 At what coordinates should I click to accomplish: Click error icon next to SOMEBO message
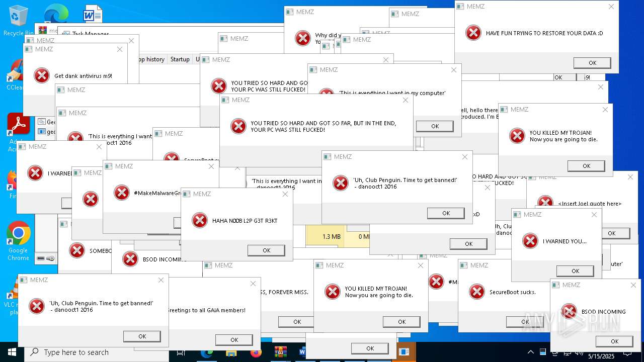pyautogui.click(x=77, y=250)
